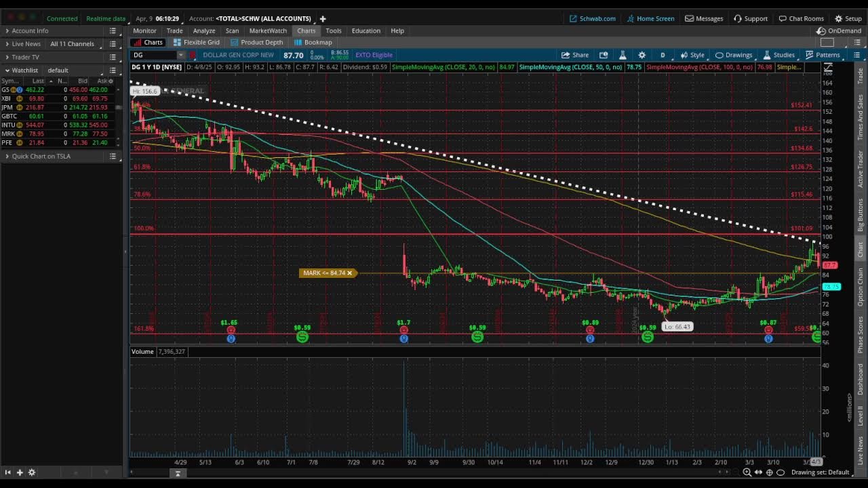Open Schwab.com external link
The image size is (868, 488).
592,18
